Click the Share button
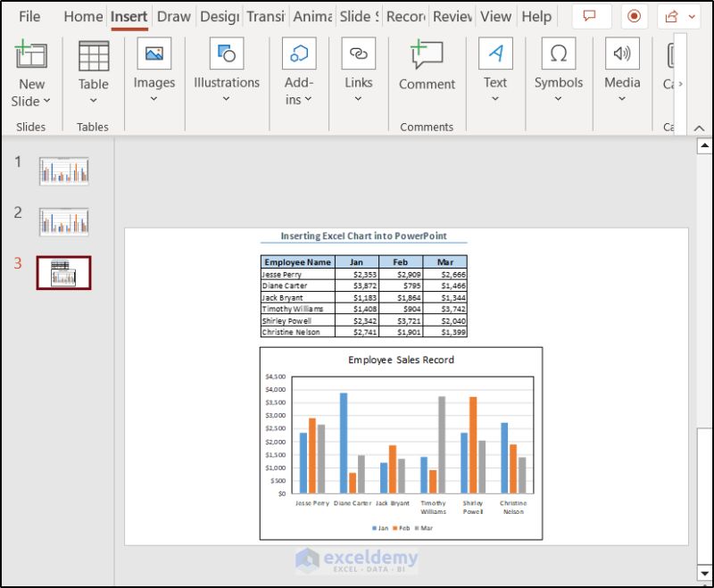The image size is (714, 588). pyautogui.click(x=671, y=16)
